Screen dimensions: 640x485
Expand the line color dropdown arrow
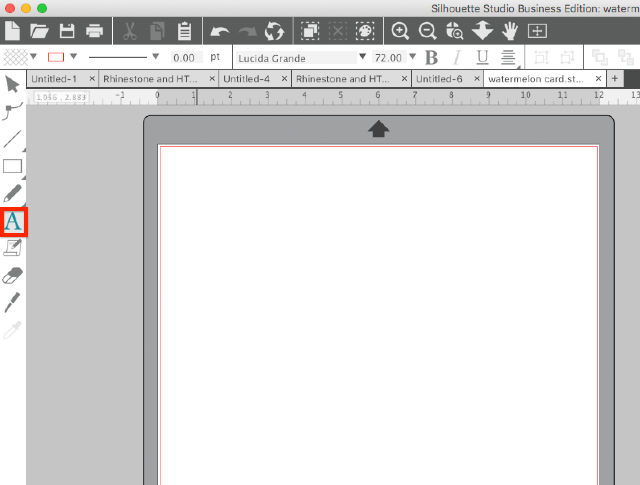click(x=73, y=56)
